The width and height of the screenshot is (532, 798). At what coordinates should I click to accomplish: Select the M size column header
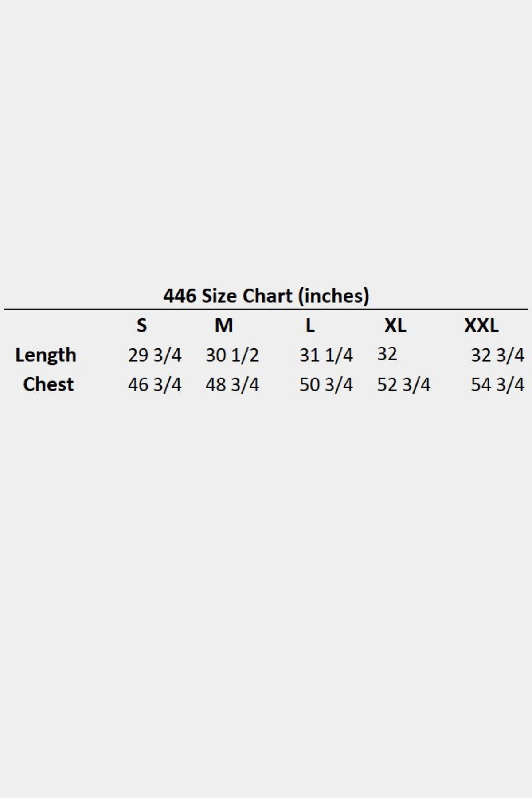(x=223, y=326)
